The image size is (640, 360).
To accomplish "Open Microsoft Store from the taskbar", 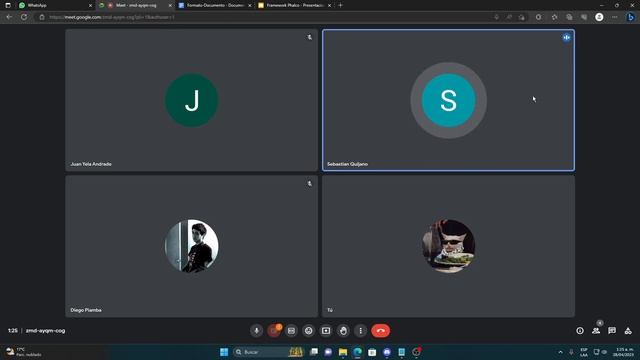I will (372, 352).
